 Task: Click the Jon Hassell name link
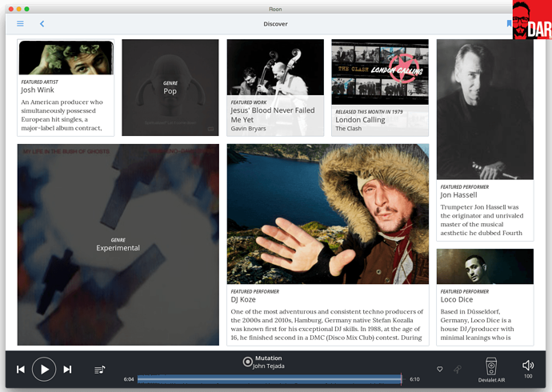pyautogui.click(x=458, y=195)
